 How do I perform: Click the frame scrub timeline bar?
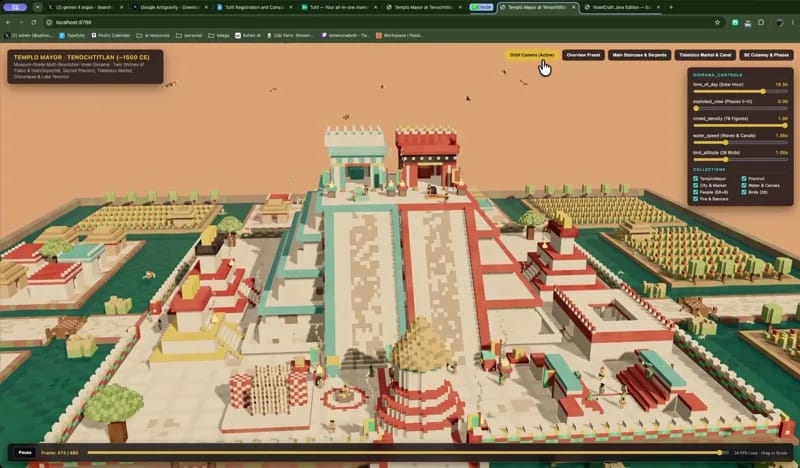click(x=406, y=453)
